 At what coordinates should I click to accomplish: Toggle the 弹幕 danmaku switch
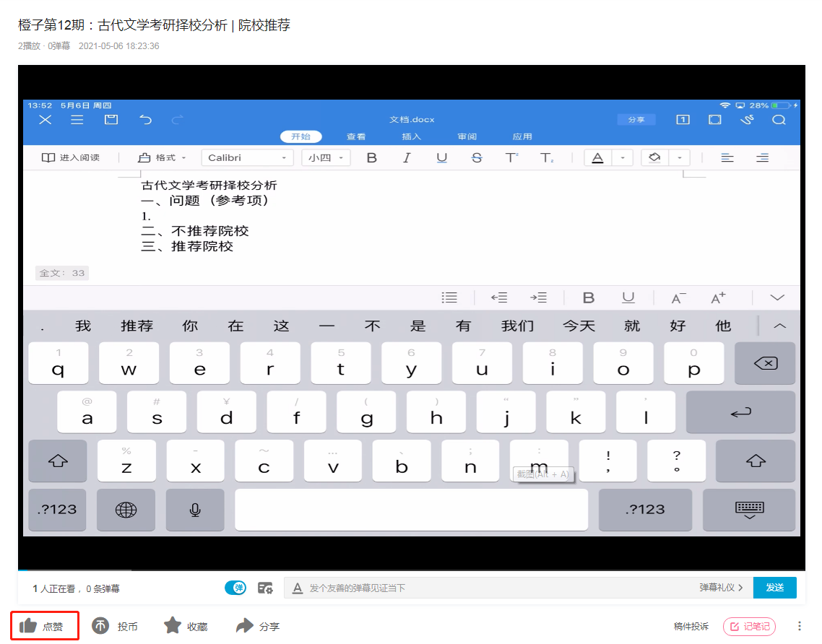(235, 588)
